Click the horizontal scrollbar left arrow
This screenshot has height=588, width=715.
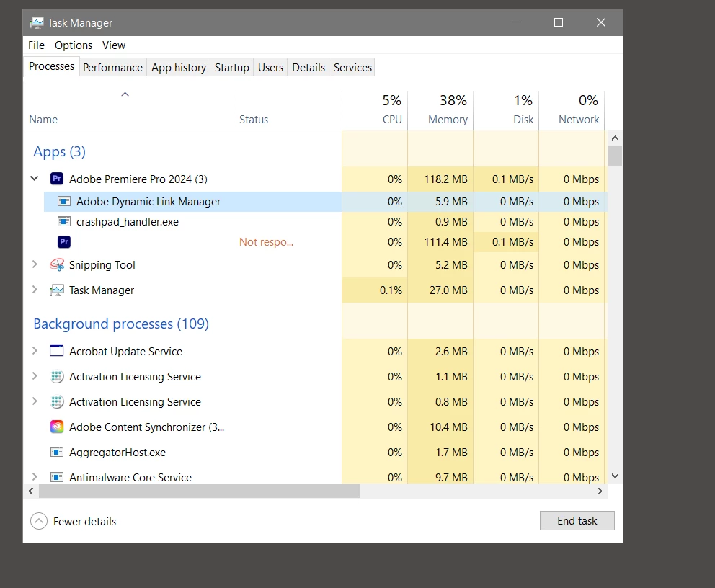click(31, 491)
